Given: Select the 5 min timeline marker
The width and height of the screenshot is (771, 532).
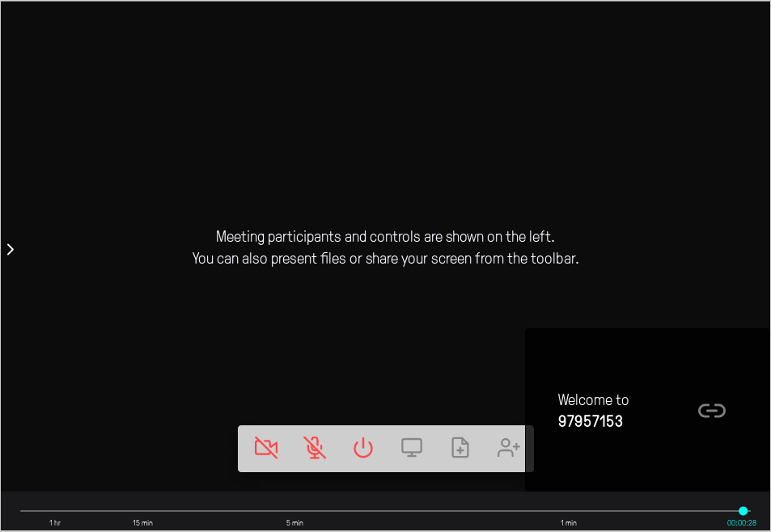Looking at the screenshot, I should [294, 522].
